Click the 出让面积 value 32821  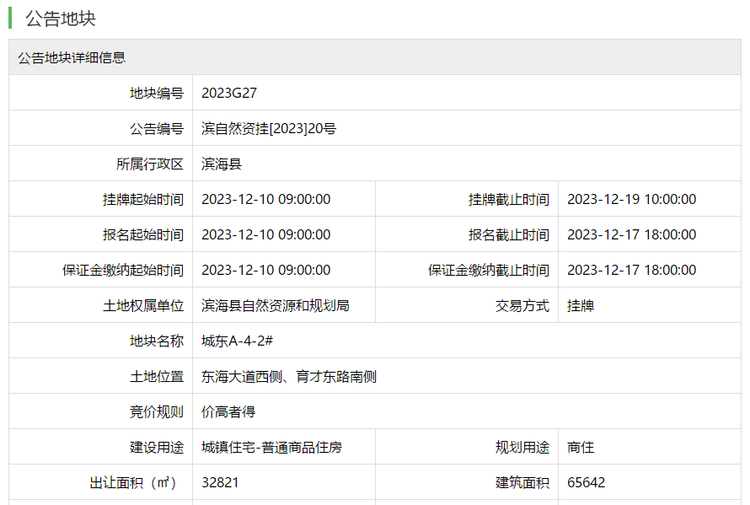[220, 483]
